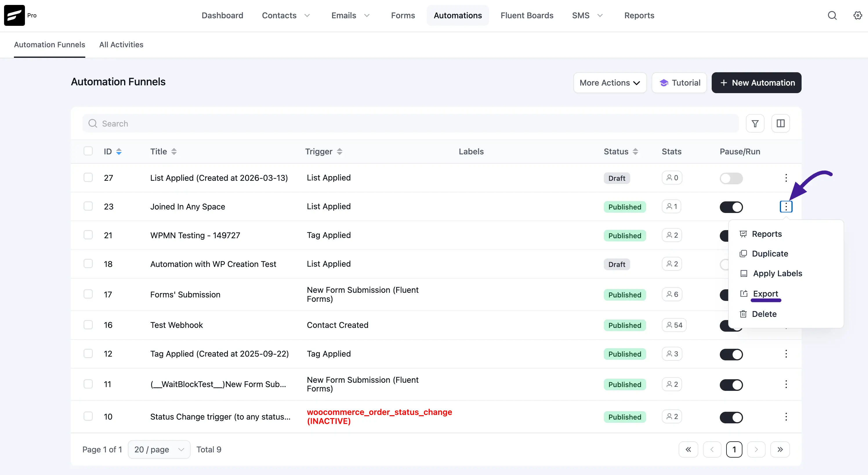Screen dimensions: 868x475
Task: Toggle Pause/Run for Tag Applied row 12
Action: [731, 354]
